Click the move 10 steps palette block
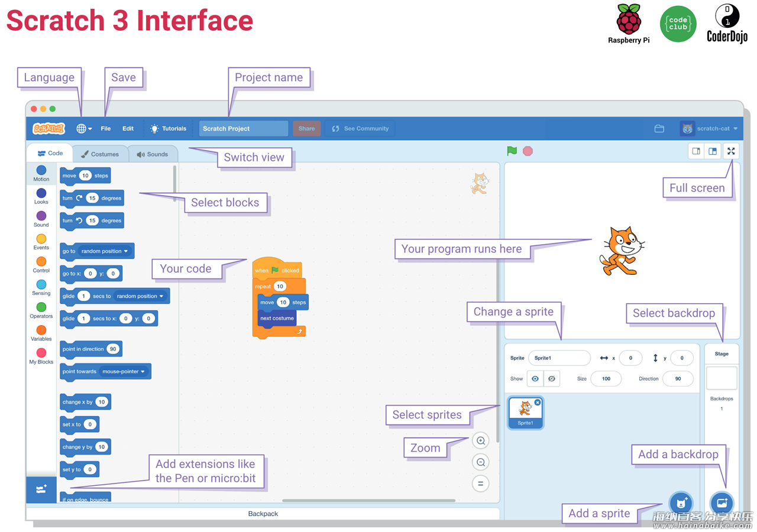This screenshot has height=532, width=757. (x=85, y=176)
